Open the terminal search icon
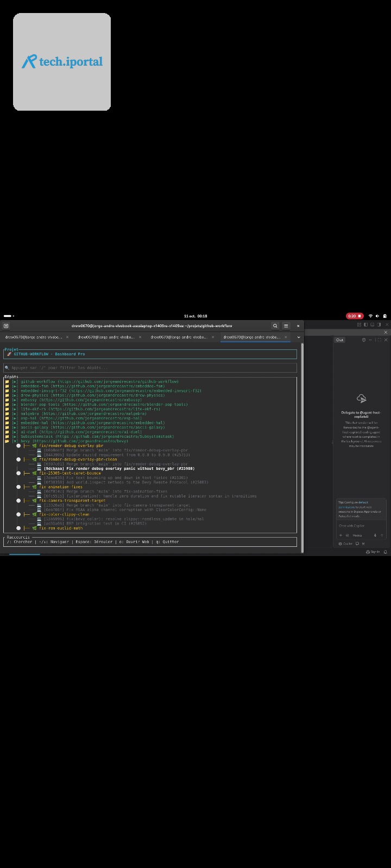Viewport: 391px width, 868px height. click(275, 326)
